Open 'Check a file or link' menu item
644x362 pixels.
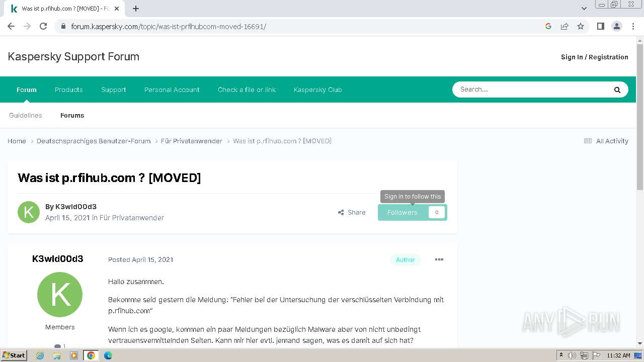pyautogui.click(x=247, y=89)
